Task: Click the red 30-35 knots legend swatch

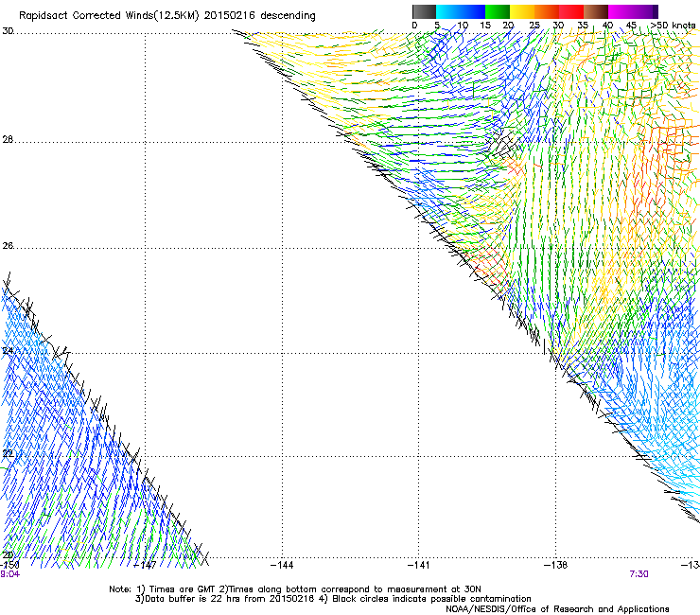Action: pos(571,11)
